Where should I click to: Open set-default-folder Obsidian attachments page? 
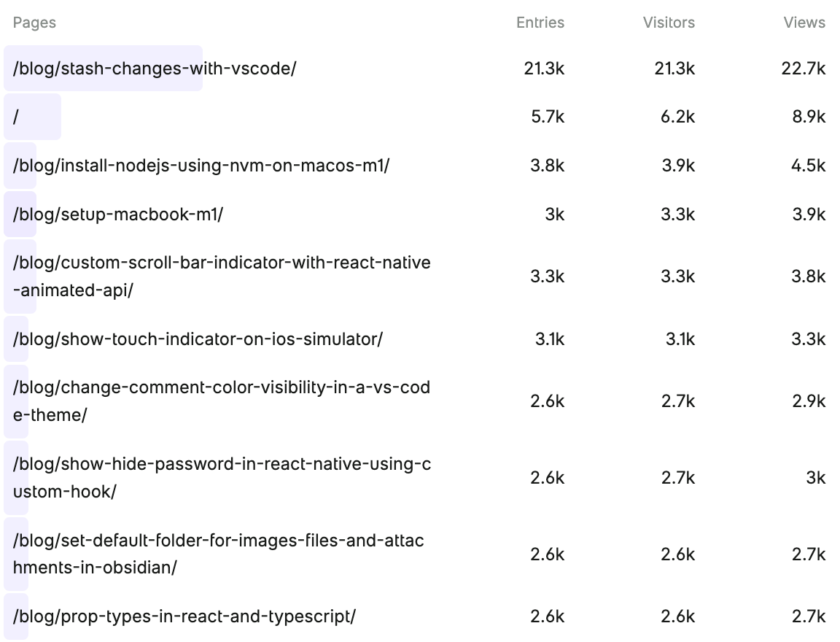(219, 554)
